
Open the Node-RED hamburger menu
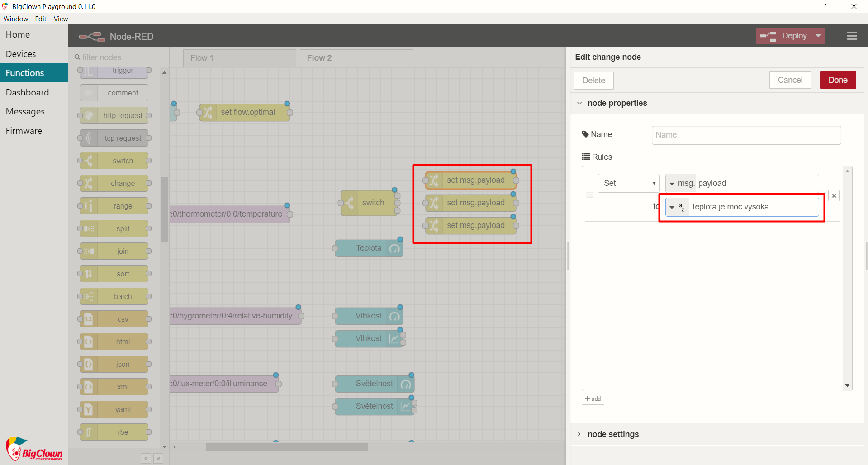click(x=852, y=36)
